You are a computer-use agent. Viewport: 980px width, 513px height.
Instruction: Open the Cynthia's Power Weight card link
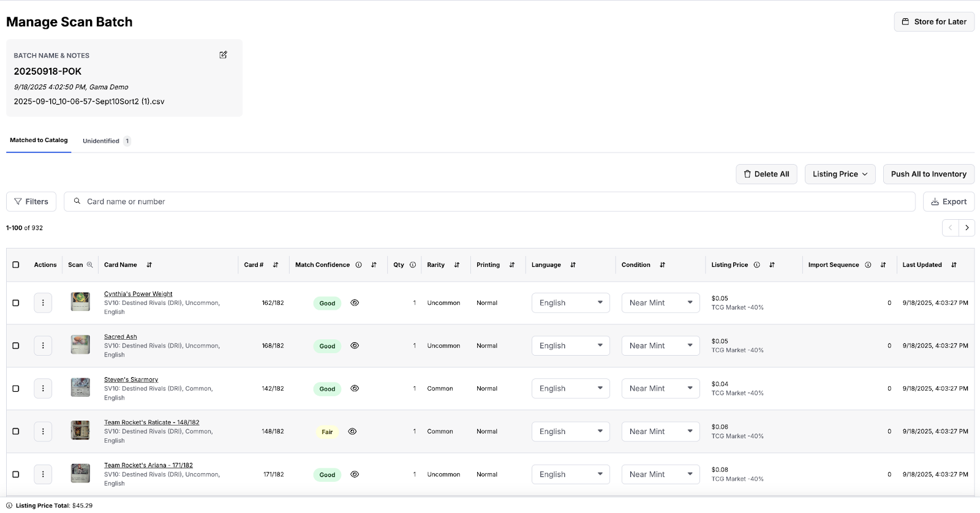pyautogui.click(x=138, y=294)
